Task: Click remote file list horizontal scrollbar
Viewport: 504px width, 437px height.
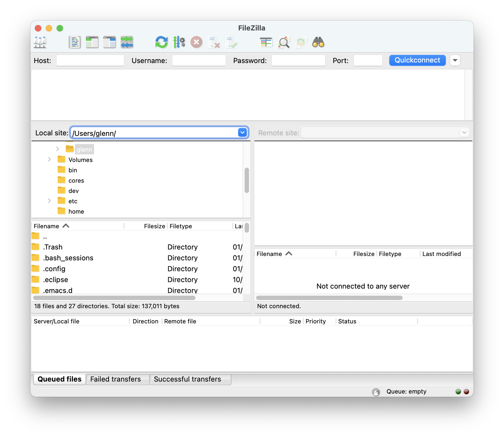Action: point(329,298)
